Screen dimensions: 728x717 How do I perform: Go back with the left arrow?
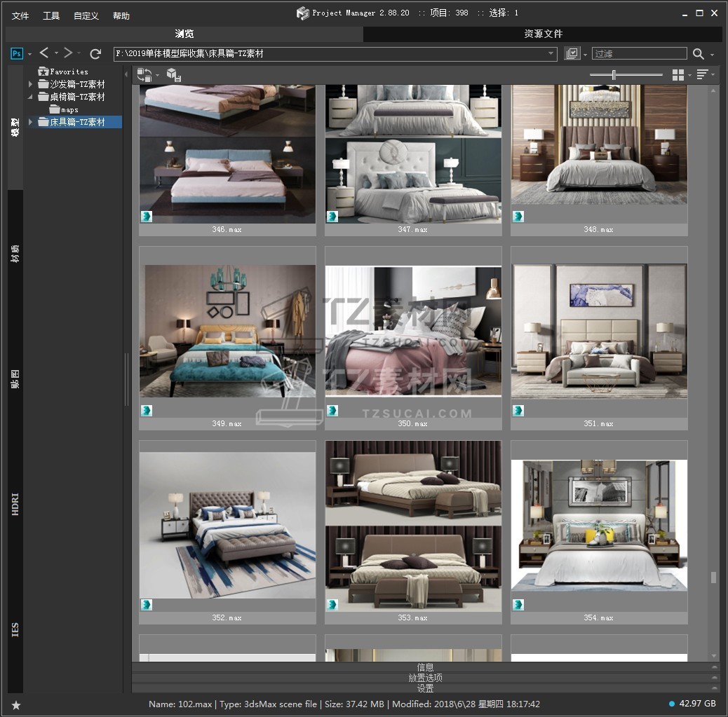point(44,53)
